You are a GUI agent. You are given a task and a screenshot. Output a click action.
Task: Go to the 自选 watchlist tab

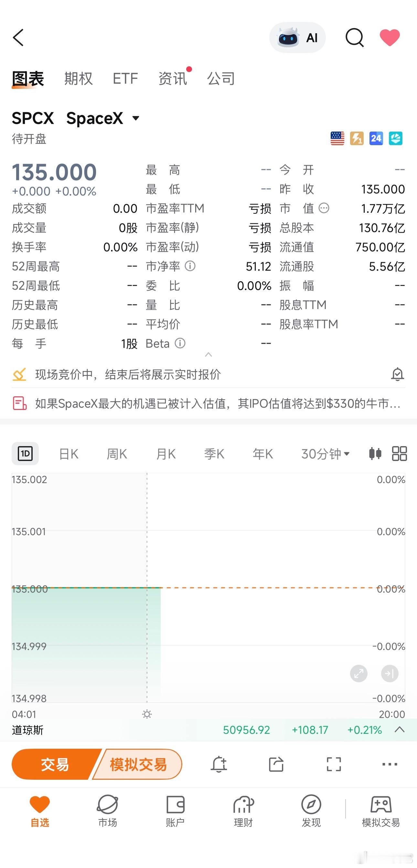40,811
